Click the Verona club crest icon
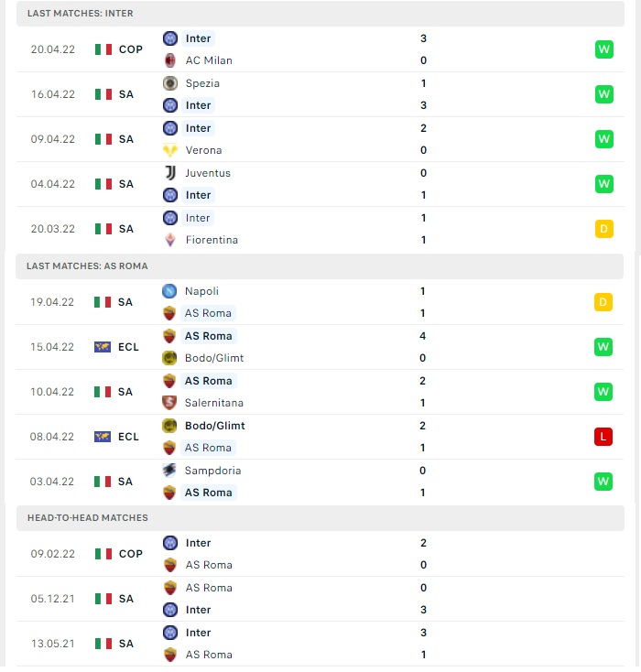This screenshot has height=672, width=641. [x=170, y=150]
